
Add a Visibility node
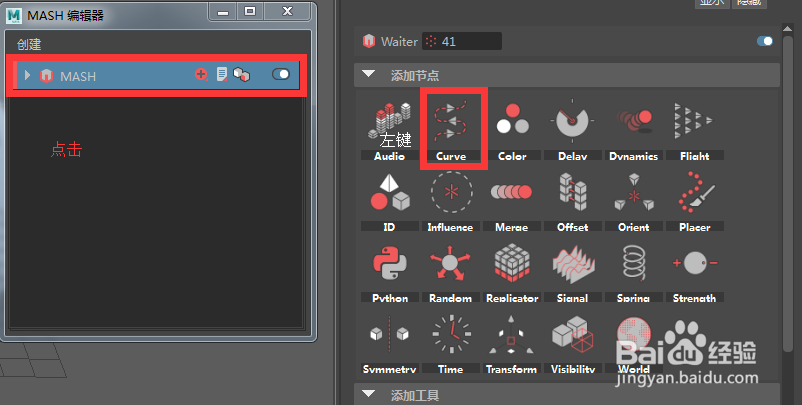tap(572, 343)
